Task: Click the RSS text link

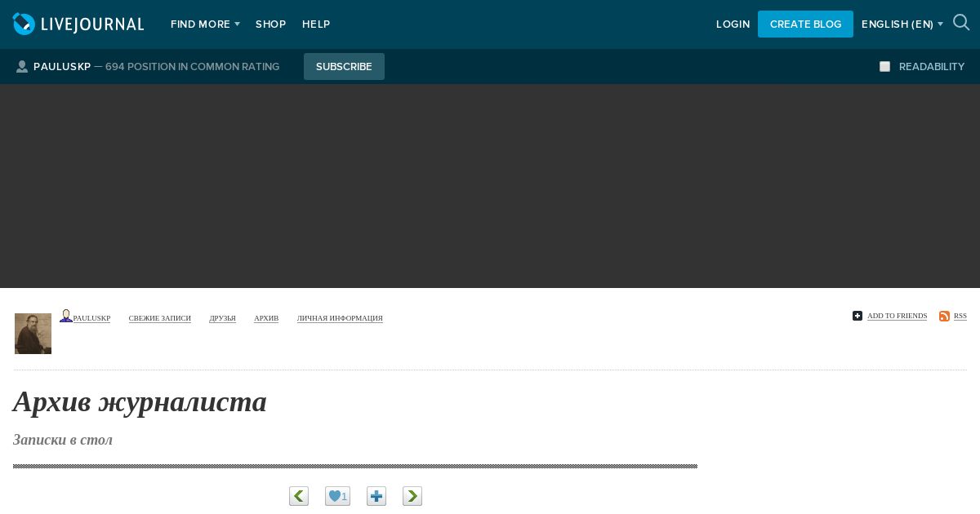Action: tap(960, 316)
